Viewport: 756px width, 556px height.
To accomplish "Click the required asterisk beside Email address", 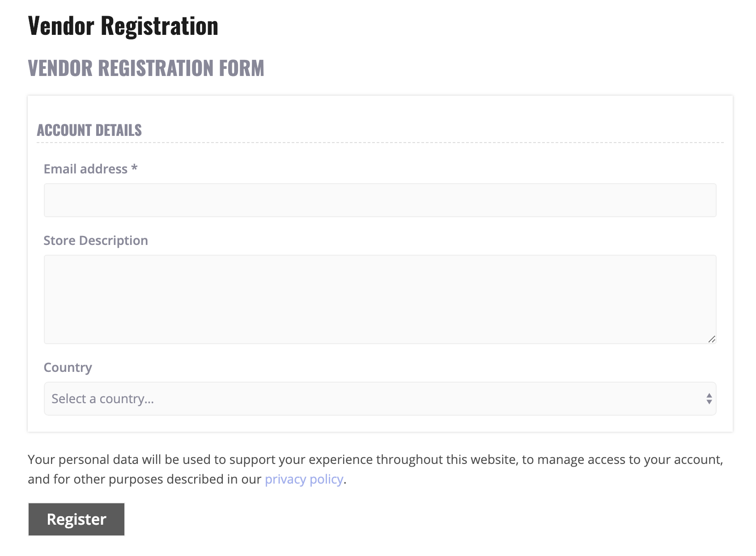I will (x=134, y=168).
